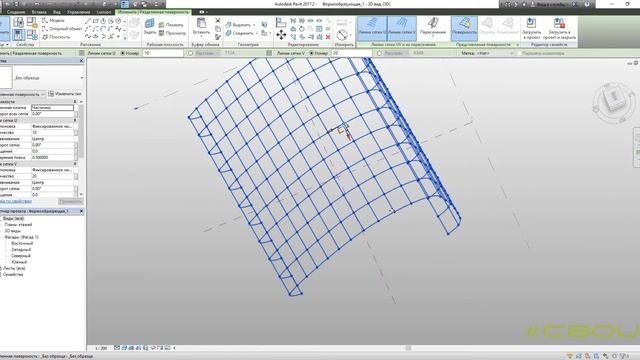Click the red Delete X icon
Image resolution: width=640 pixels, height=360 pixels.
[328, 37]
